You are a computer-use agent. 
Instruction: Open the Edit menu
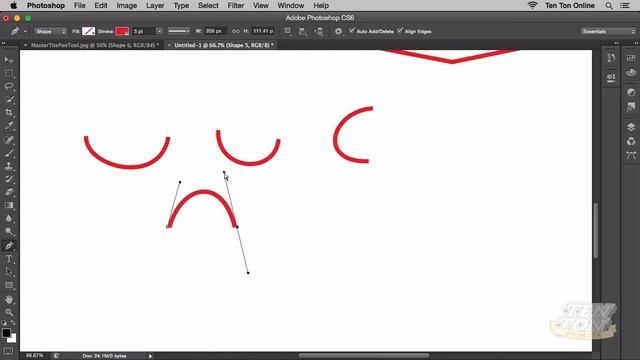point(101,6)
